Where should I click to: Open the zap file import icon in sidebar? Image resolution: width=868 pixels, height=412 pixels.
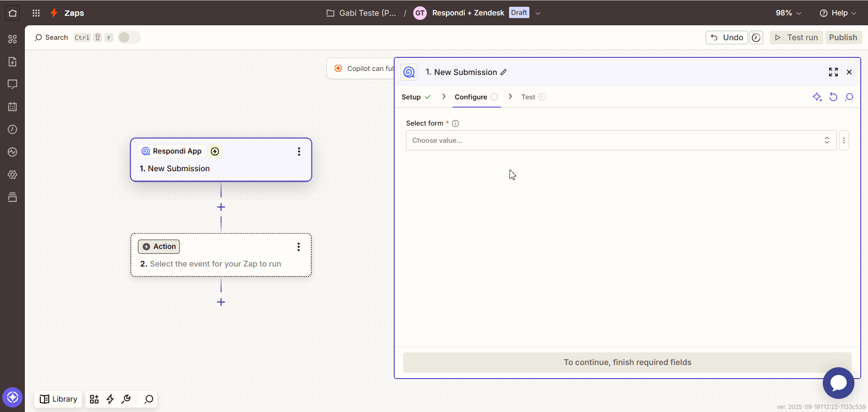pos(13,62)
